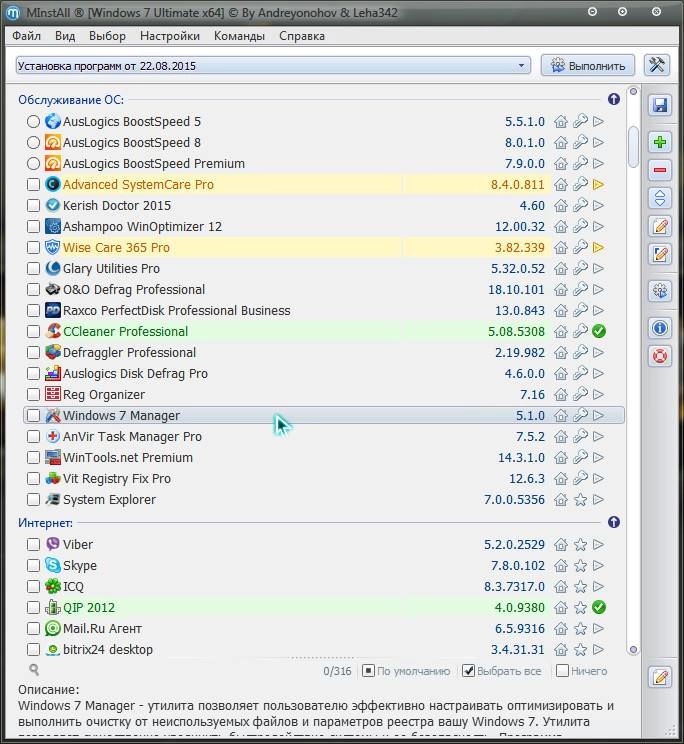Open home page icon for CCleaner Professional
This screenshot has width=684, height=744.
561,331
